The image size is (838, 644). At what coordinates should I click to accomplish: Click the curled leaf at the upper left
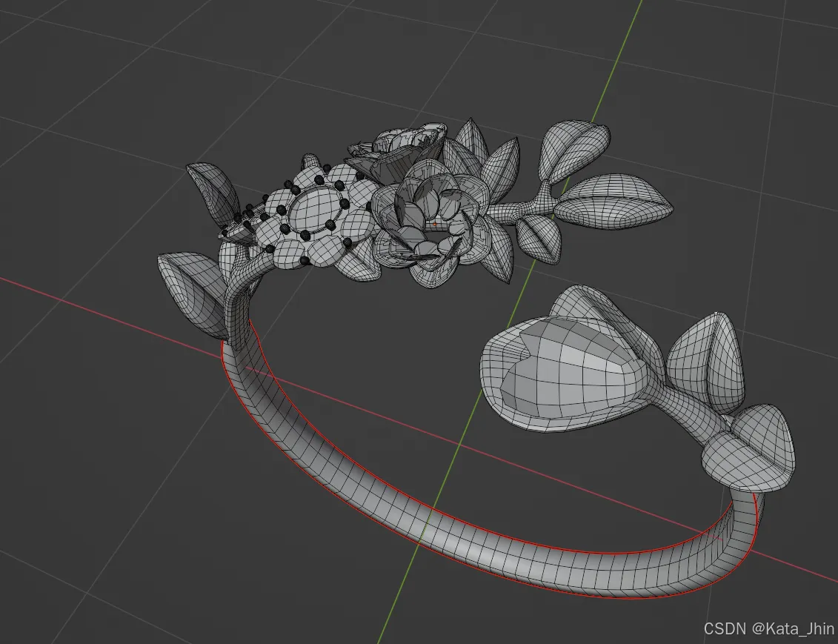[x=213, y=194]
